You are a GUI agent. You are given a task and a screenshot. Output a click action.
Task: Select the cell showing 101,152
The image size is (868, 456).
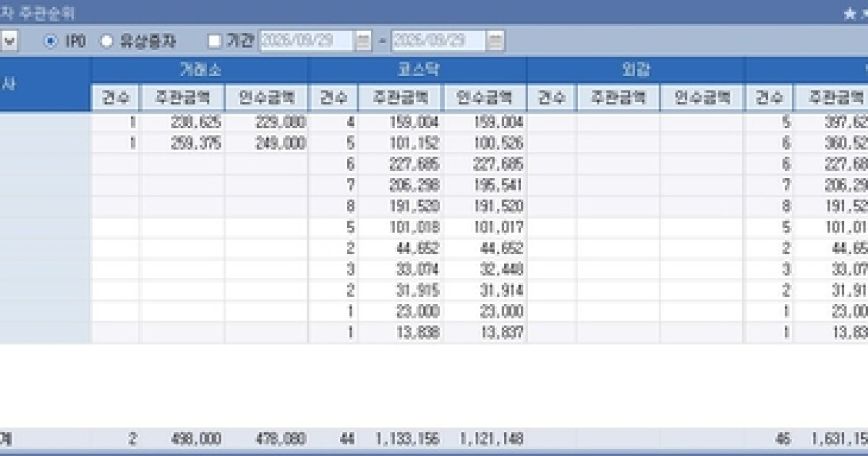click(401, 143)
